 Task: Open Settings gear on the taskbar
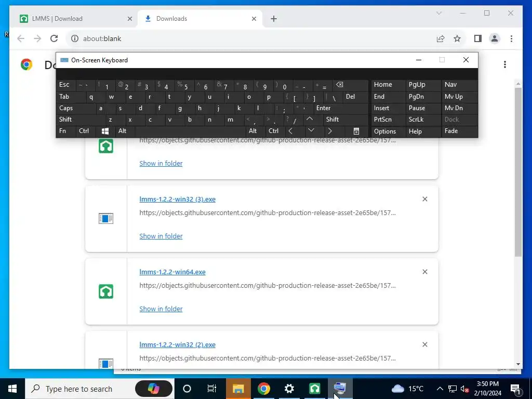289,389
